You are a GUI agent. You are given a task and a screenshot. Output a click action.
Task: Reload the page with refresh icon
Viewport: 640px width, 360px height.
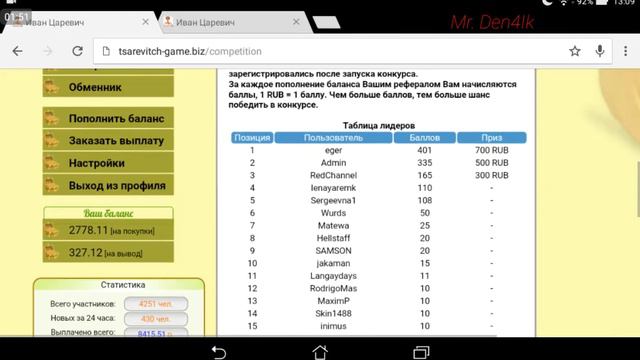point(78,51)
